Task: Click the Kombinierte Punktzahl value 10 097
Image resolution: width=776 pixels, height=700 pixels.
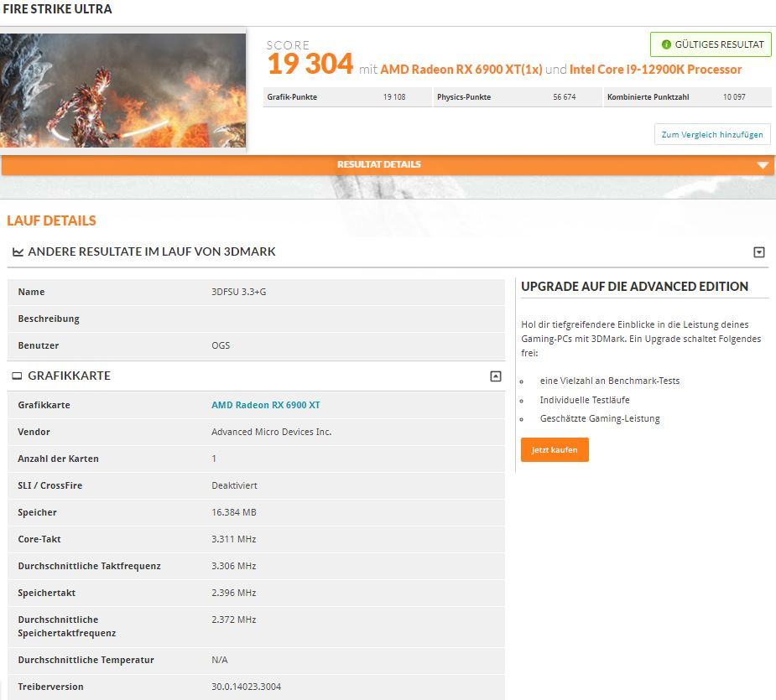Action: (734, 97)
